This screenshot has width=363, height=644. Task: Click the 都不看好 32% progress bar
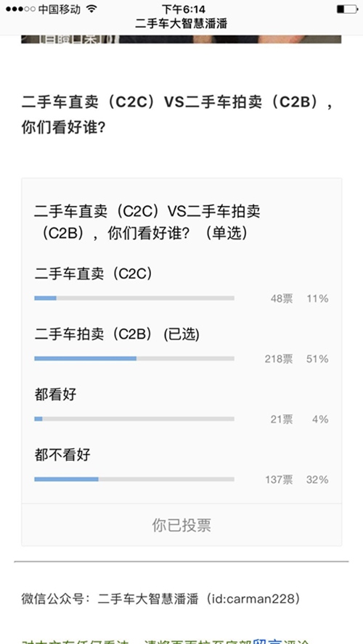134,479
